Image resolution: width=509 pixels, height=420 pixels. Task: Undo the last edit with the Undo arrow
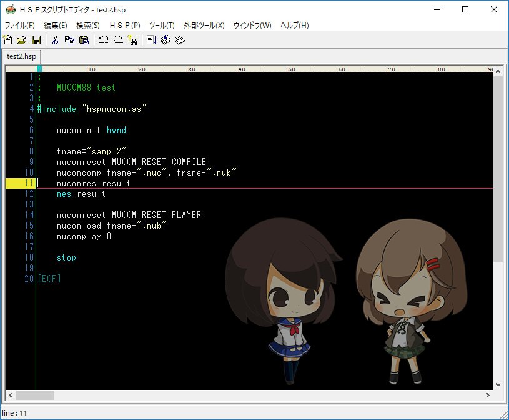pyautogui.click(x=102, y=39)
